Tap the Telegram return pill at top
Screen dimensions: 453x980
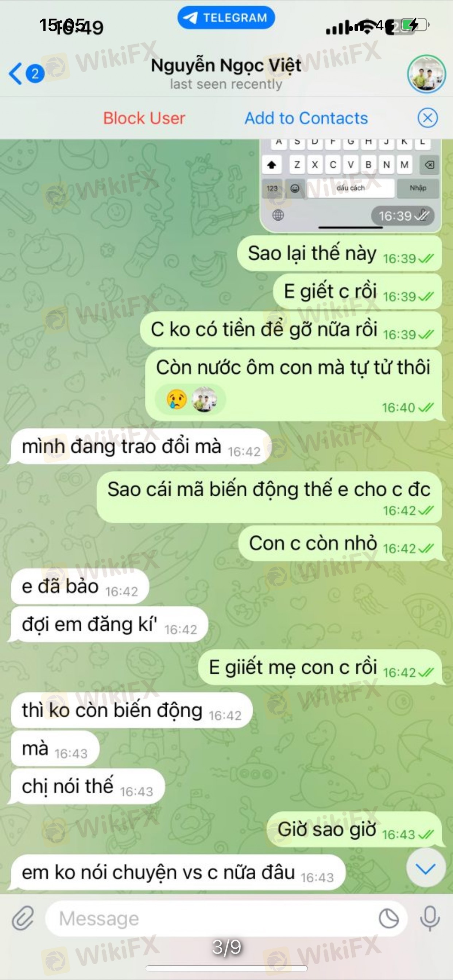[226, 17]
